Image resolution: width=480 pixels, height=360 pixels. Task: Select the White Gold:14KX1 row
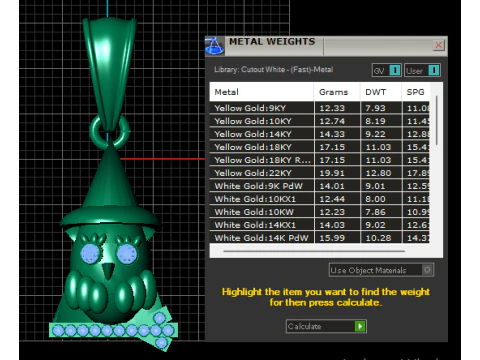[319, 225]
